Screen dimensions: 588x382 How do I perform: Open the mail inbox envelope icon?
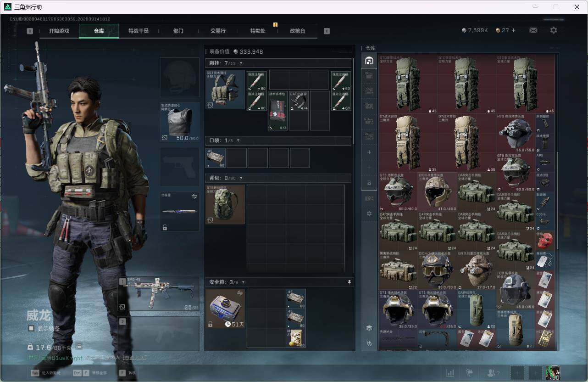(x=533, y=30)
